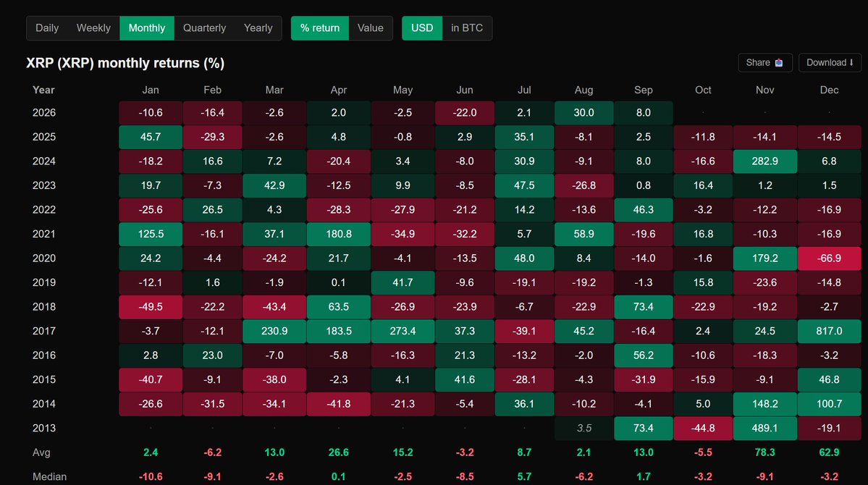Click the Avg row label
The image size is (868, 485).
click(41, 452)
